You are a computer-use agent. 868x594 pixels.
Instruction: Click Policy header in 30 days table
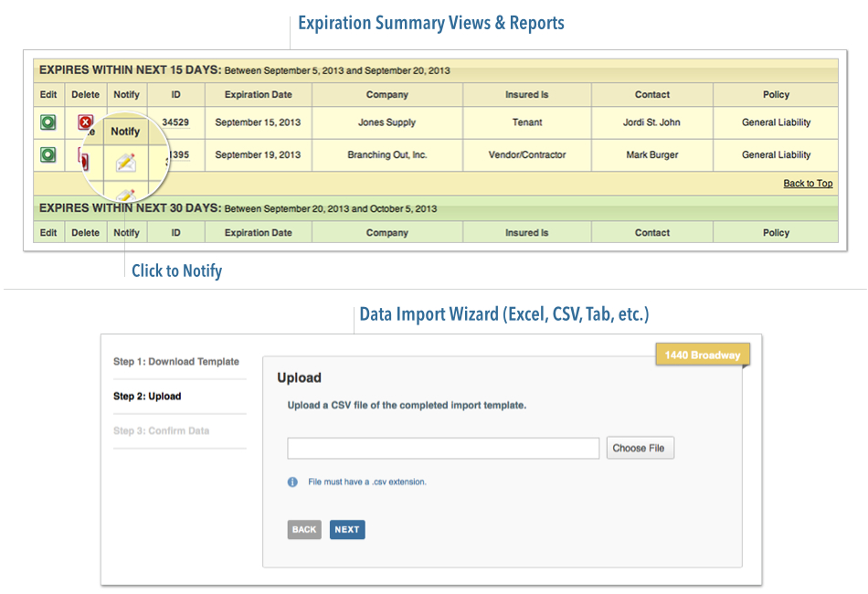[x=776, y=233]
